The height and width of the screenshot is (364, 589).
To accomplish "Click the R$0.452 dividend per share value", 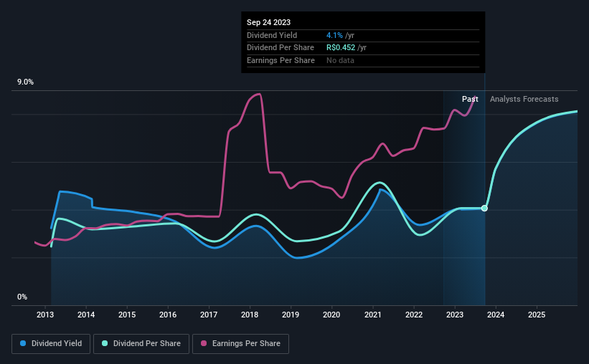I will pyautogui.click(x=341, y=48).
